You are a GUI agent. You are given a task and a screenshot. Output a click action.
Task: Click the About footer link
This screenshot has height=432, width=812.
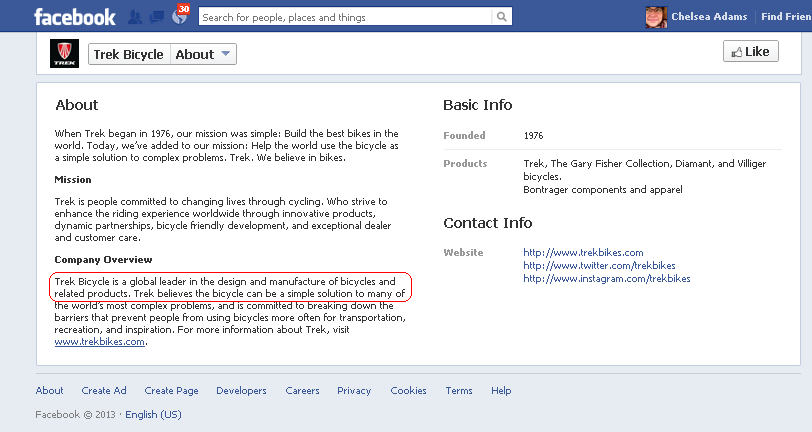tap(49, 391)
